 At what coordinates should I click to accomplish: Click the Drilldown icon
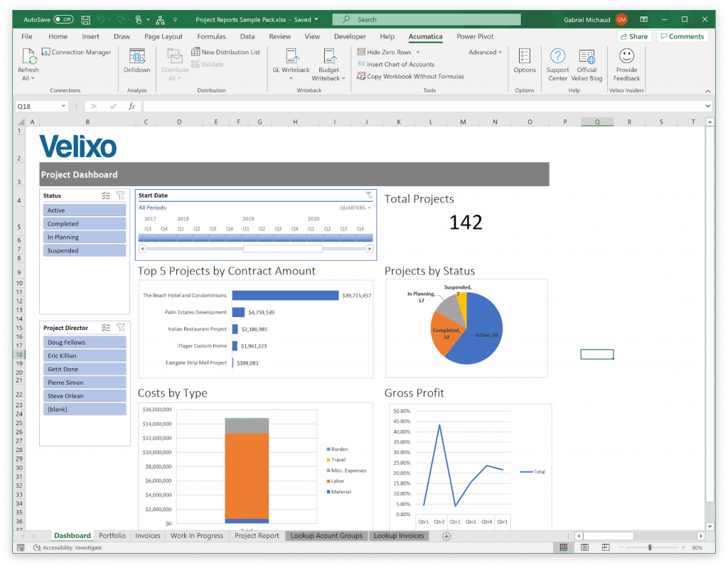tap(137, 57)
